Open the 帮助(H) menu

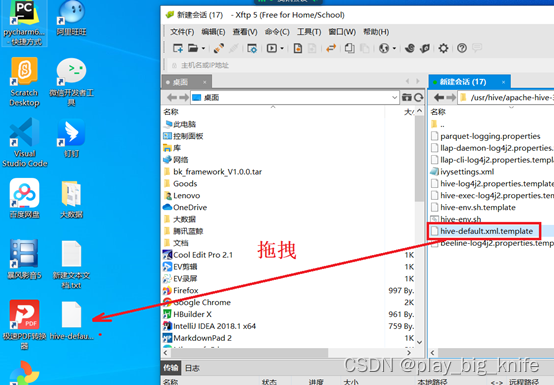coord(376,32)
